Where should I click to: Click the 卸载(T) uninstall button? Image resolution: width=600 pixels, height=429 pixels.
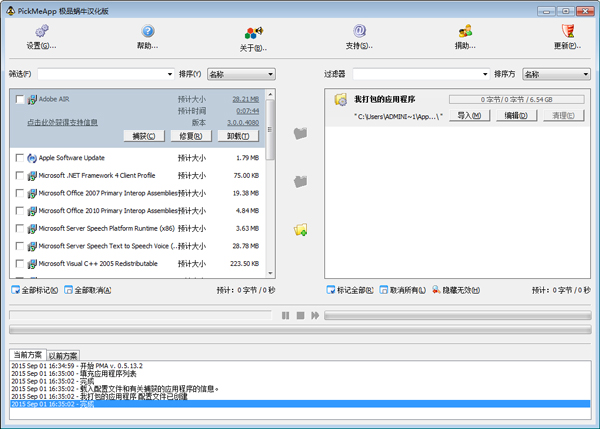click(238, 136)
